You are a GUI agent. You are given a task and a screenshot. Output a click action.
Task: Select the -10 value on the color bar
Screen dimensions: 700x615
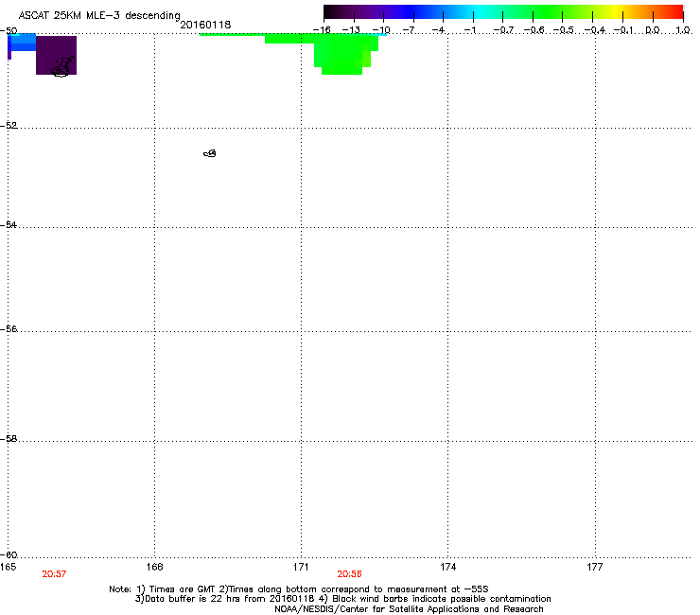pos(381,30)
